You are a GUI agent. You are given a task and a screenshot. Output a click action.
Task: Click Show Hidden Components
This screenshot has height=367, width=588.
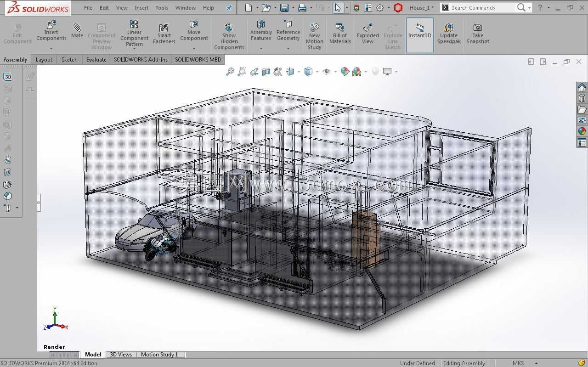(229, 36)
